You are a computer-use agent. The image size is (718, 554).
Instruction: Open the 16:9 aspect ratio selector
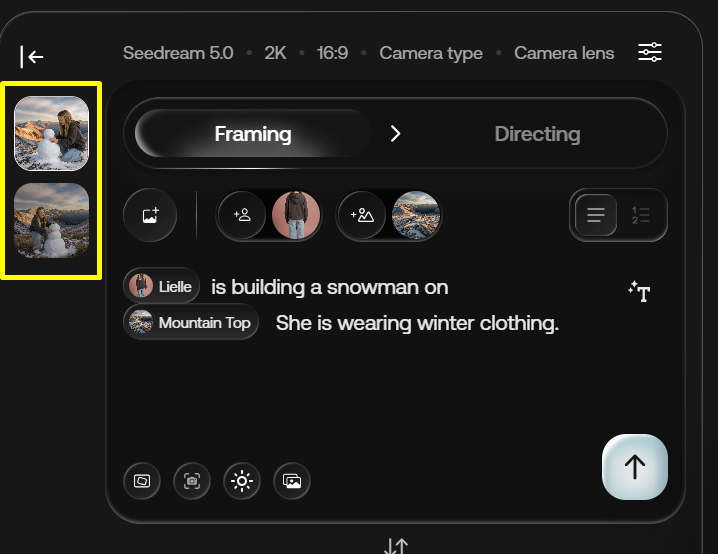tap(332, 53)
